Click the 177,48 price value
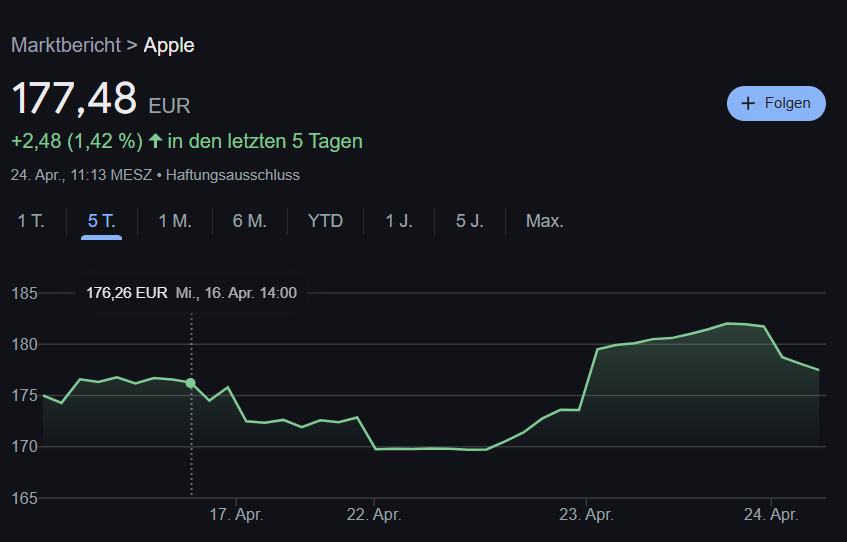Screen dimensions: 847x542 [74, 98]
